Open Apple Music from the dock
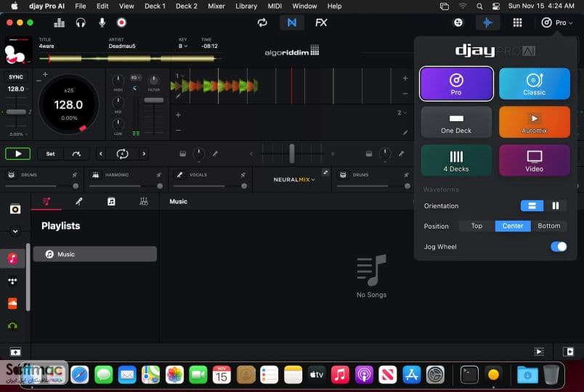 click(340, 375)
